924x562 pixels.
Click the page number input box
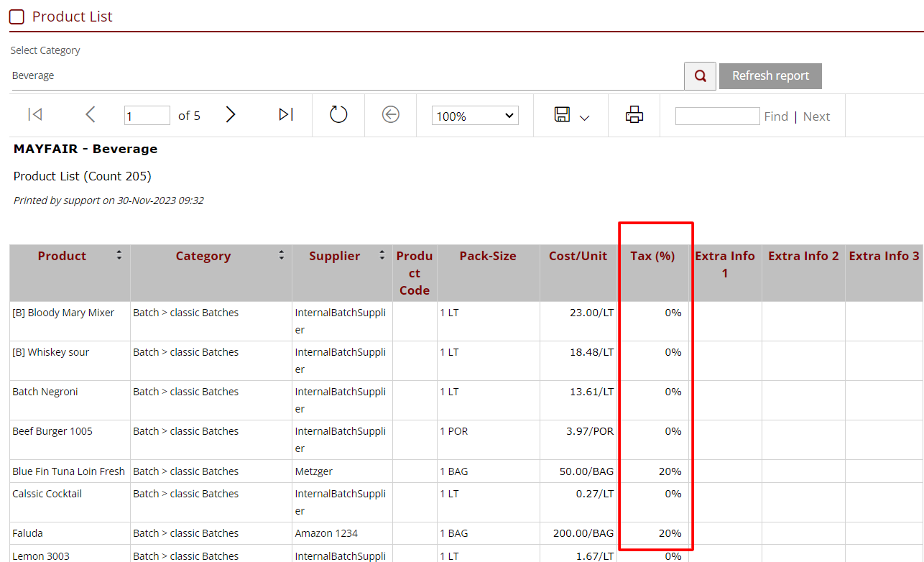147,116
